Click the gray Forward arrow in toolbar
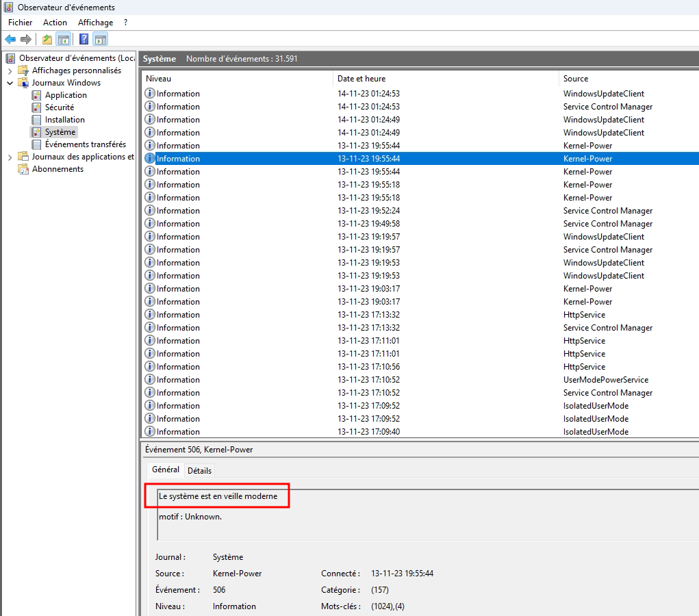The width and height of the screenshot is (699, 616). tap(26, 39)
